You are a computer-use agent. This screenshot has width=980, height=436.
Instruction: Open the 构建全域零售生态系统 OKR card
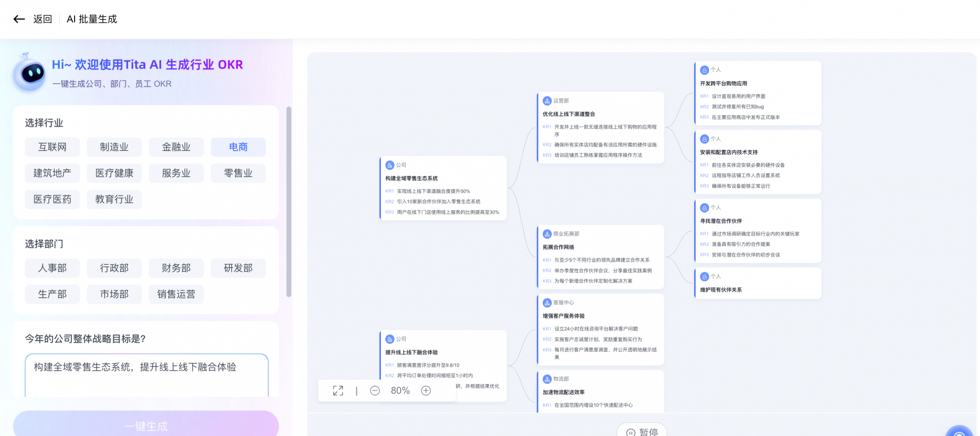point(443,188)
